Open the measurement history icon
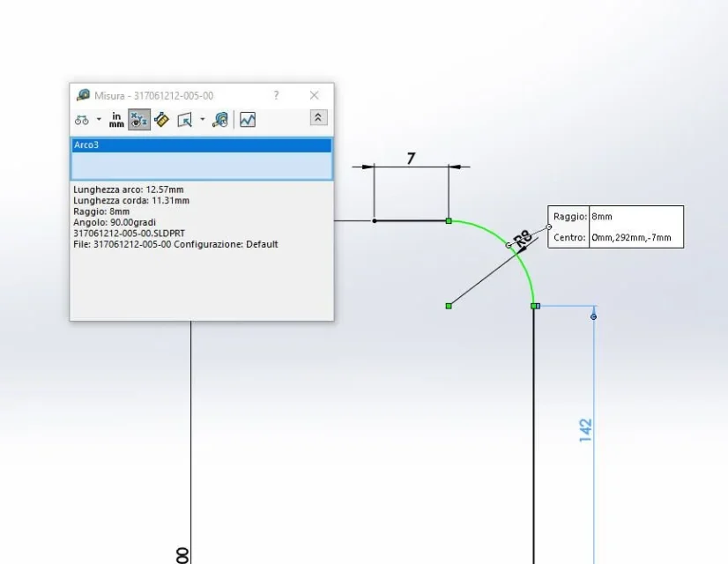728x564 pixels. (x=220, y=120)
